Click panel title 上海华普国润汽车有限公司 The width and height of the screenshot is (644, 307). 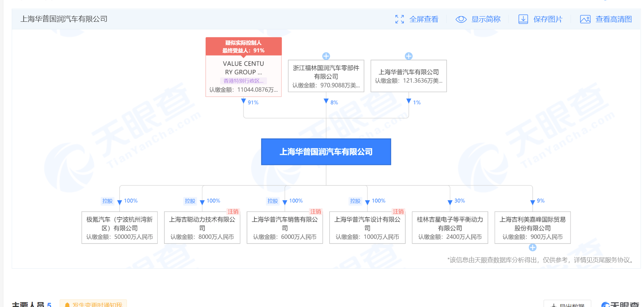pyautogui.click(x=64, y=19)
